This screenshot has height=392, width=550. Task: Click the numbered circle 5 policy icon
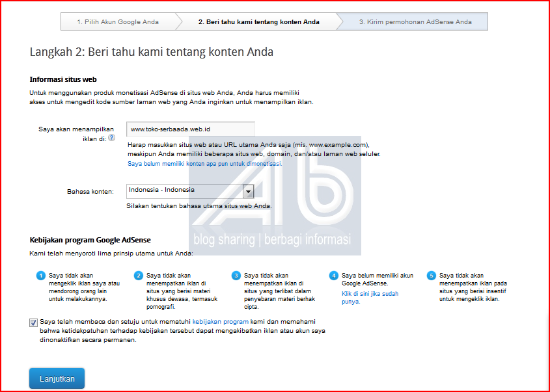click(x=431, y=276)
